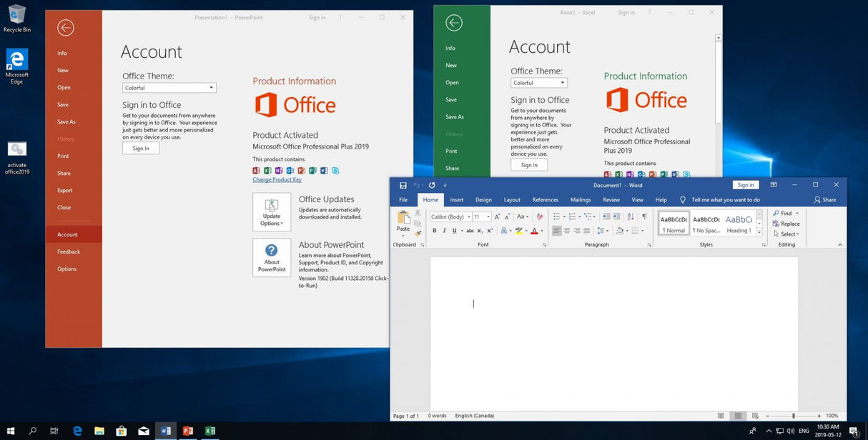
Task: Click the subscript icon
Action: 480,230
